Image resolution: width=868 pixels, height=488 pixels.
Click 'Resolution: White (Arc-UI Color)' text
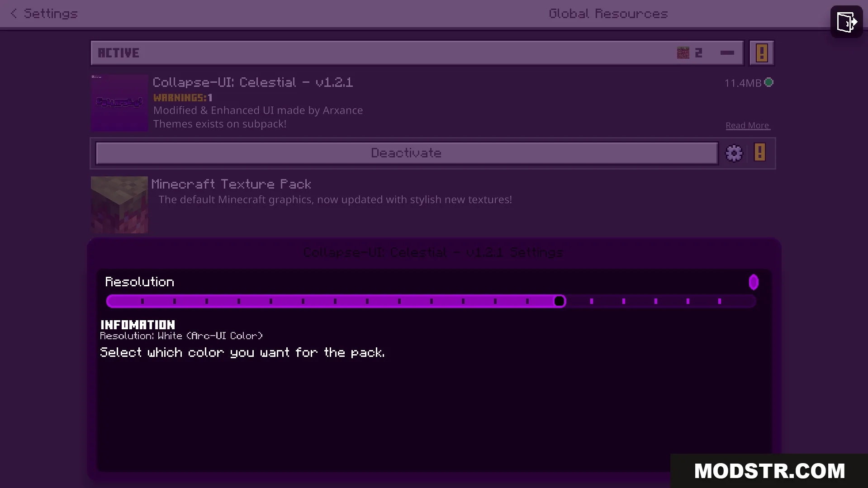(x=181, y=336)
